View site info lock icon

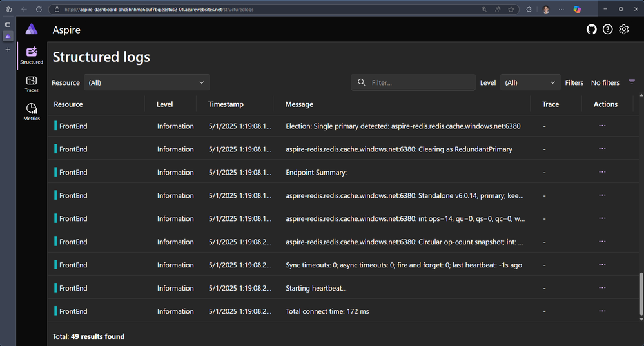(x=57, y=9)
